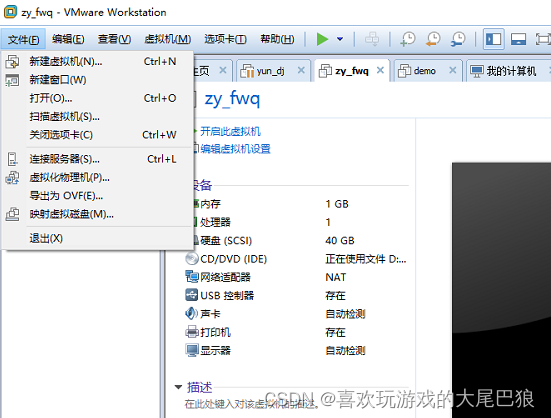Image resolution: width=551 pixels, height=418 pixels.
Task: Open the 虚拟机(M) menu
Action: coord(168,39)
